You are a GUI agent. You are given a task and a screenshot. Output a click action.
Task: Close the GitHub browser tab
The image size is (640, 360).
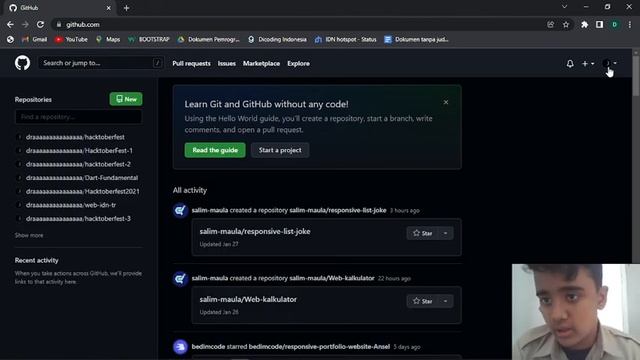[109, 8]
